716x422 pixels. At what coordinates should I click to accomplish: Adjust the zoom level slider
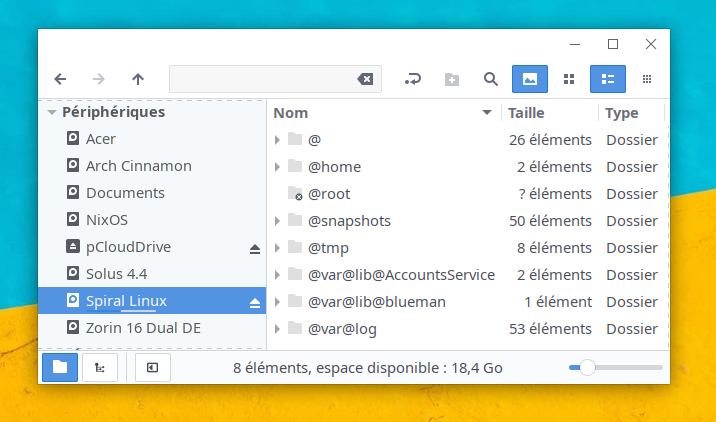point(588,368)
